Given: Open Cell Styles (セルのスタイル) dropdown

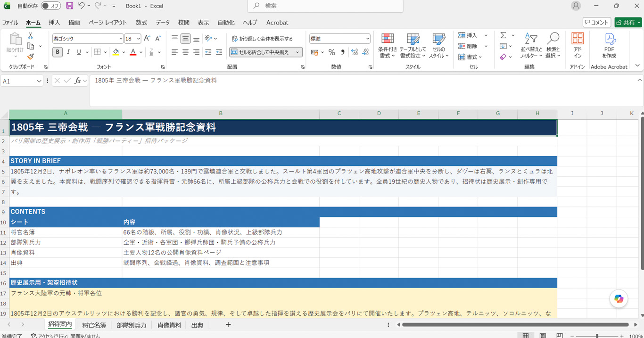Looking at the screenshot, I should 438,45.
